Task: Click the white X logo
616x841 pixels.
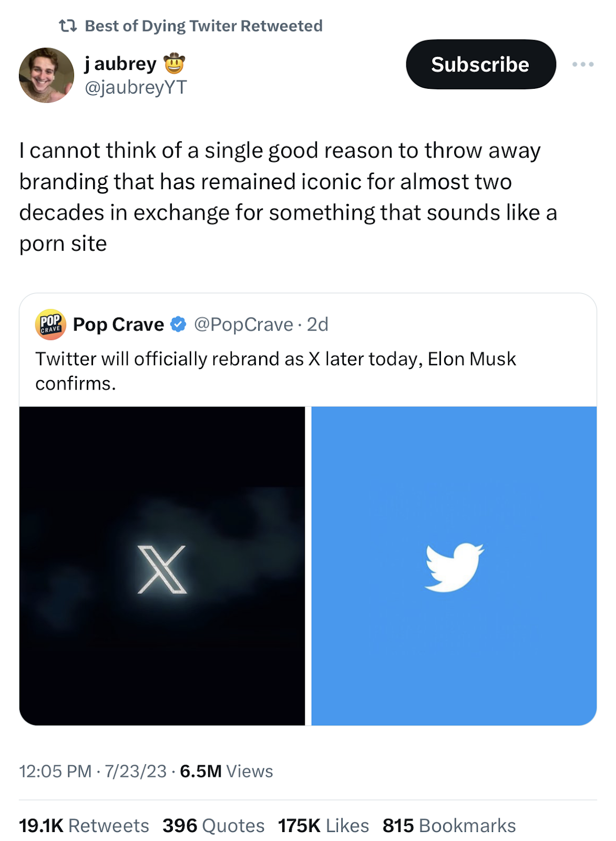Action: (162, 569)
